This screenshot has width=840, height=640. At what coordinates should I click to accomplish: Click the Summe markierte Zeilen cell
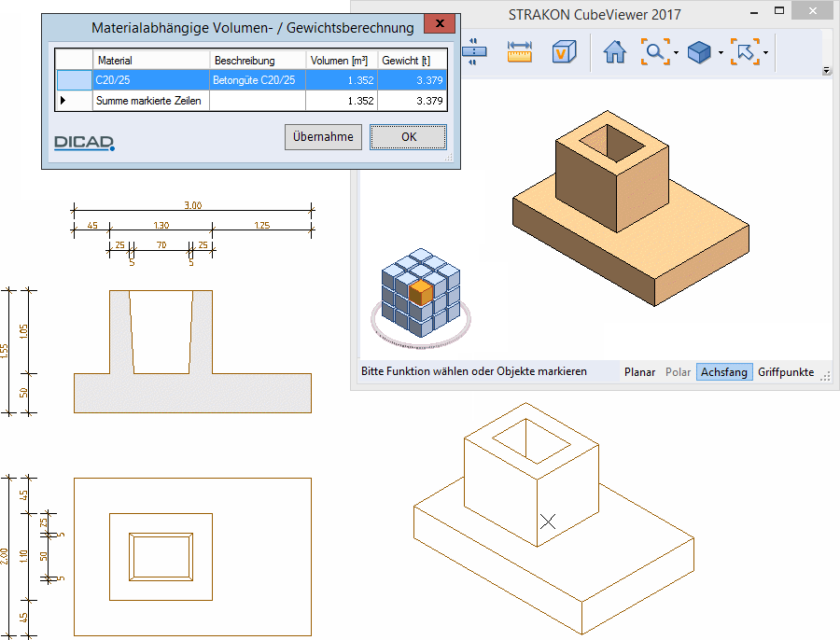(151, 101)
